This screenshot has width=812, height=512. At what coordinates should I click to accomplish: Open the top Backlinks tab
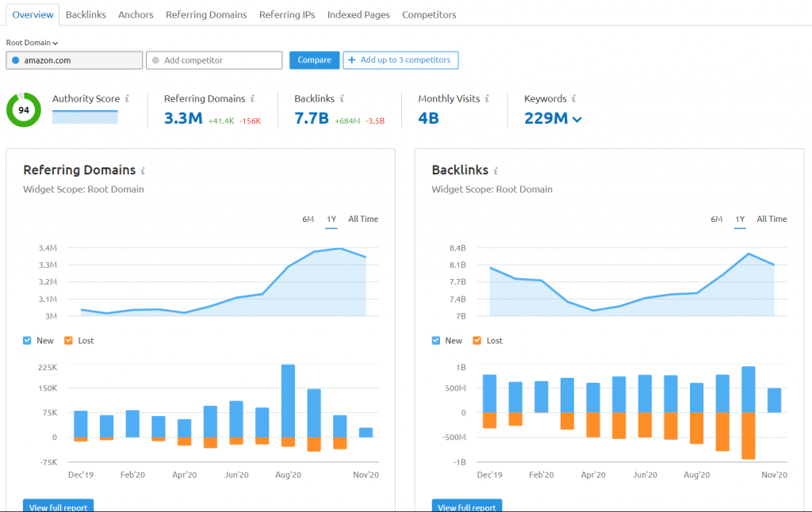86,14
